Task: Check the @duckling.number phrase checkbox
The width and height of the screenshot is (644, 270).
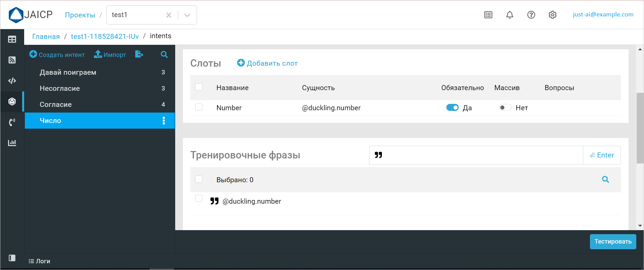Action: click(199, 198)
